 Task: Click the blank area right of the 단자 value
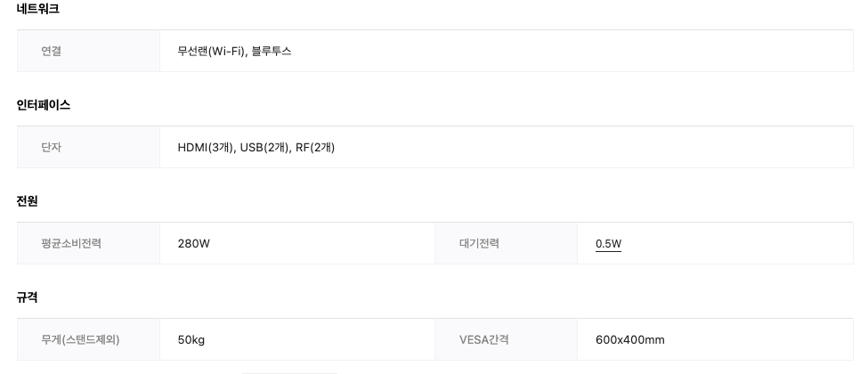pos(592,147)
